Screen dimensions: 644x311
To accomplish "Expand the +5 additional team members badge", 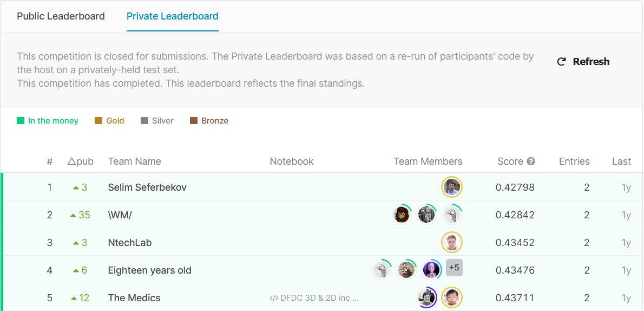I will click(454, 268).
